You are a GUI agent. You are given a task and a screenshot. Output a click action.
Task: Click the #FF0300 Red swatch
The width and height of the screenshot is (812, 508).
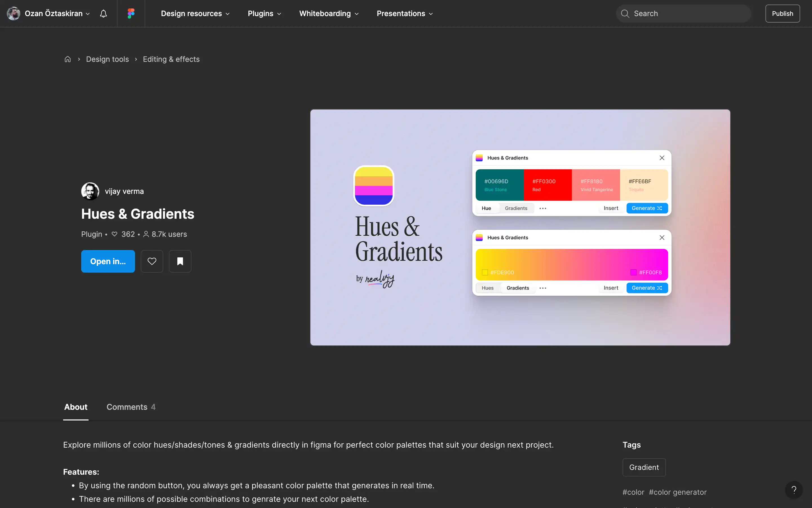coord(548,185)
